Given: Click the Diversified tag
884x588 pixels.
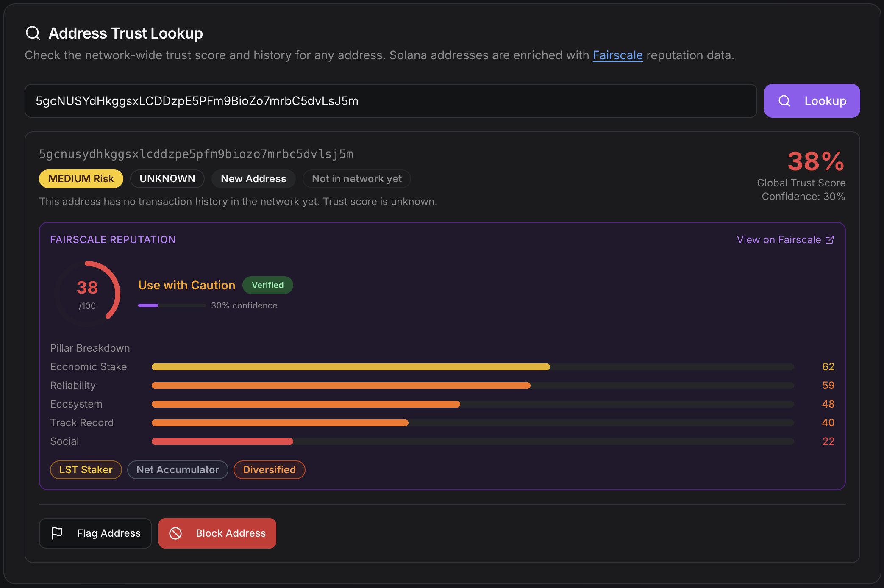Looking at the screenshot, I should [x=270, y=470].
